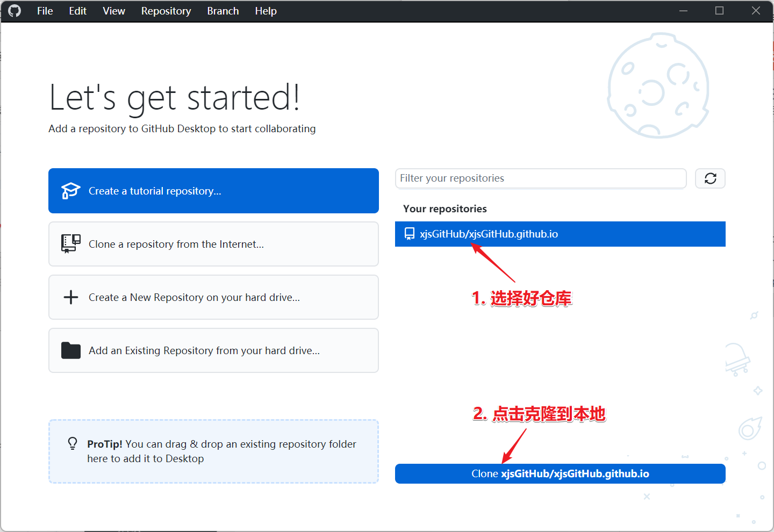Click the graduation cap tutorial icon
Screen dimensions: 774x532
point(70,191)
